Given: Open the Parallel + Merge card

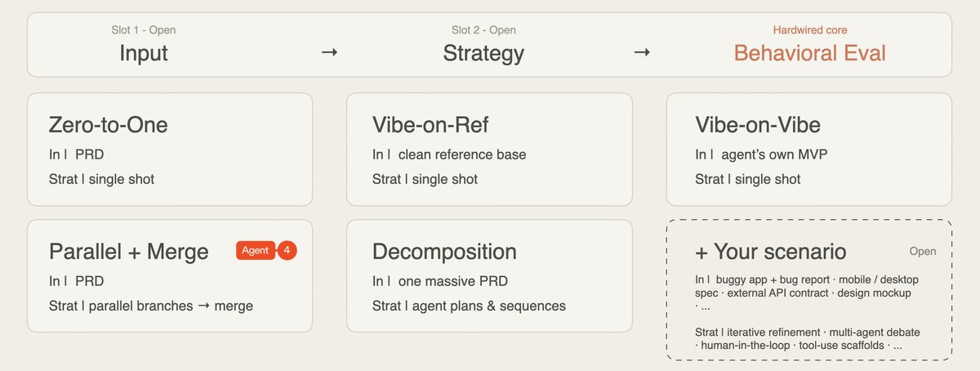Looking at the screenshot, I should [170, 275].
